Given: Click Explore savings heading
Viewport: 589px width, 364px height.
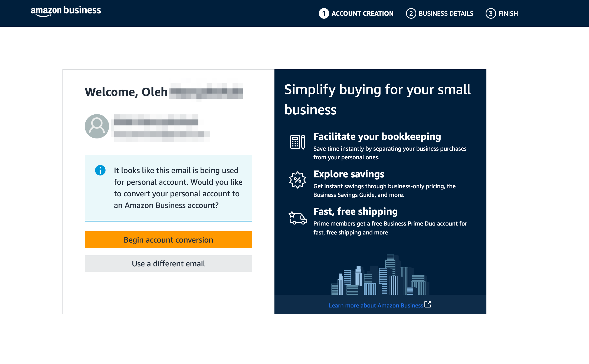Looking at the screenshot, I should (349, 174).
